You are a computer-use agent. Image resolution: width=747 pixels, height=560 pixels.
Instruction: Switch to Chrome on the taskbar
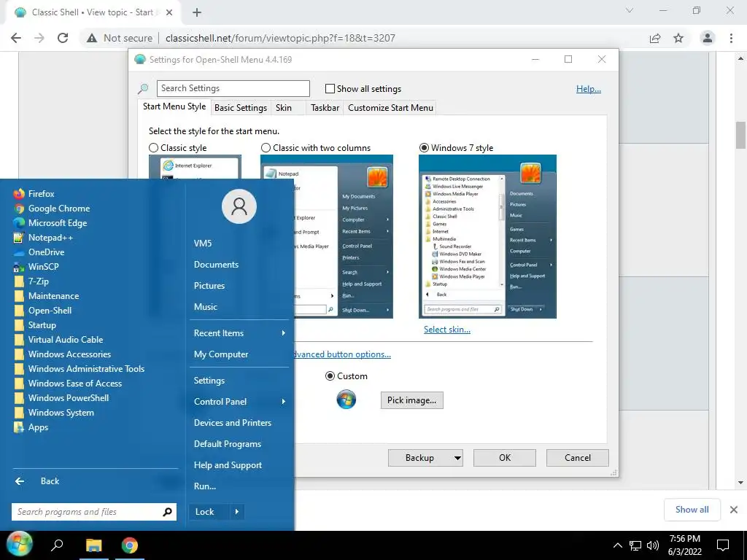pos(130,545)
